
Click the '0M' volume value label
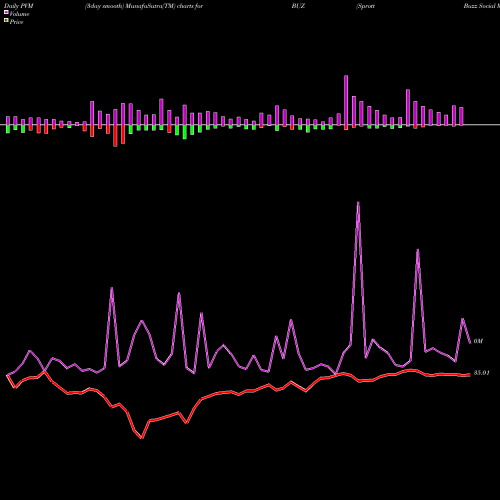[478, 341]
